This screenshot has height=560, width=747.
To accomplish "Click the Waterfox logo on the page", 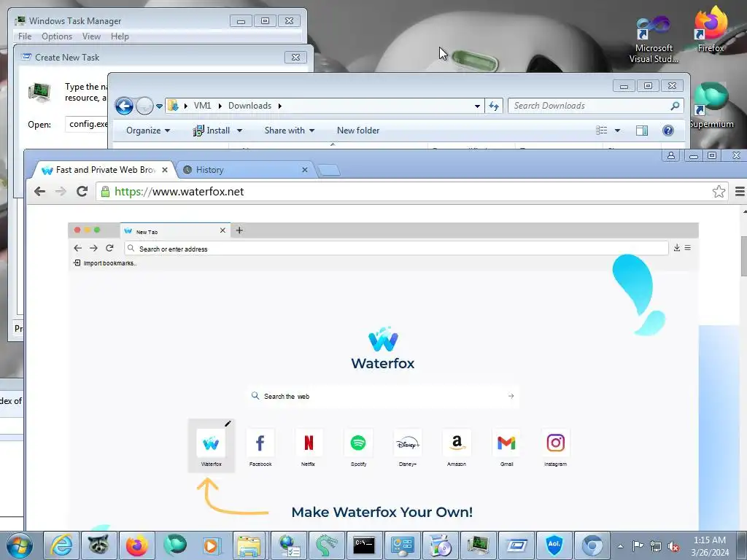I will (x=382, y=348).
